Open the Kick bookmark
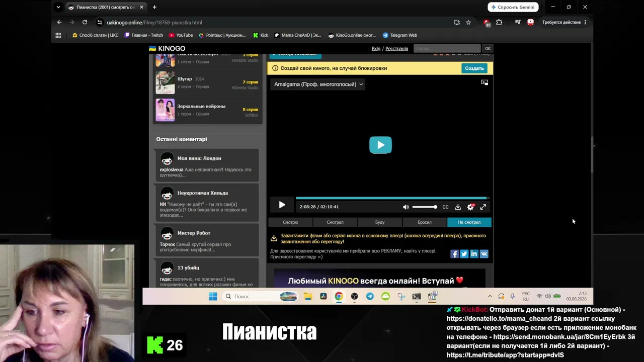This screenshot has width=644, height=362. 261,35
